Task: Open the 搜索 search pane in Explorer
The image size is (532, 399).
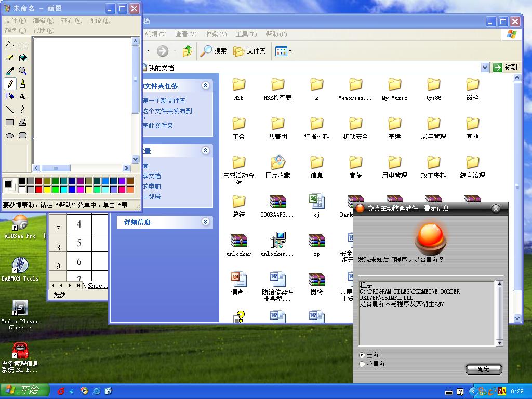Action: tap(214, 51)
